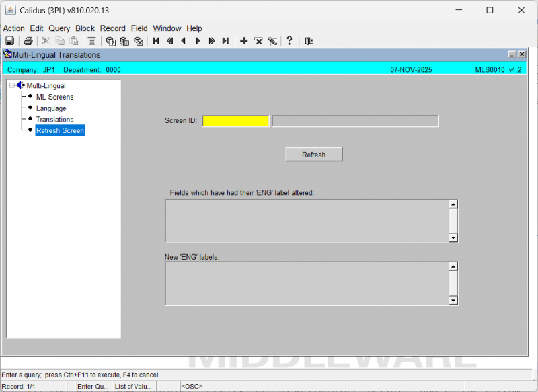Select ML Screens from the tree panel
Viewport: 538px width, 392px height.
click(x=55, y=97)
